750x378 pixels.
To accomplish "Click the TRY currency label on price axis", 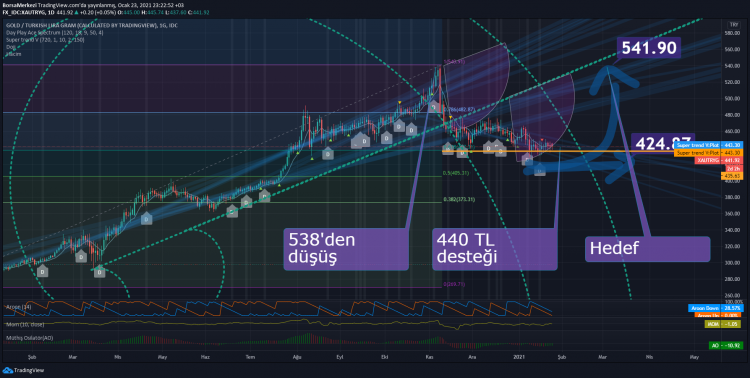I will (x=733, y=24).
